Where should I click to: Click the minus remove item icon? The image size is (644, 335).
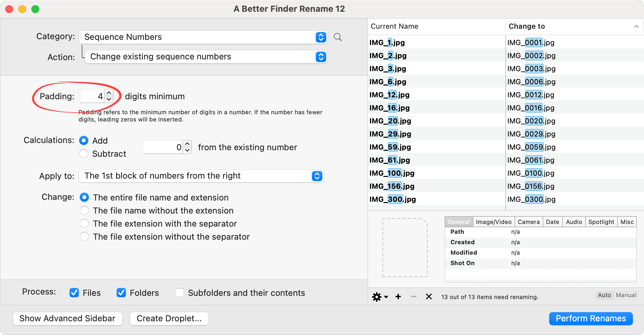click(414, 296)
